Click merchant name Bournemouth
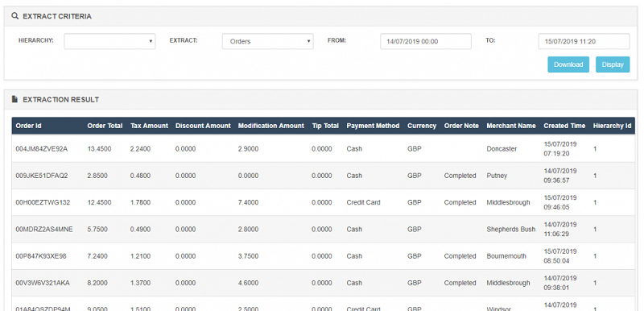Image resolution: width=644 pixels, height=311 pixels. click(x=506, y=256)
